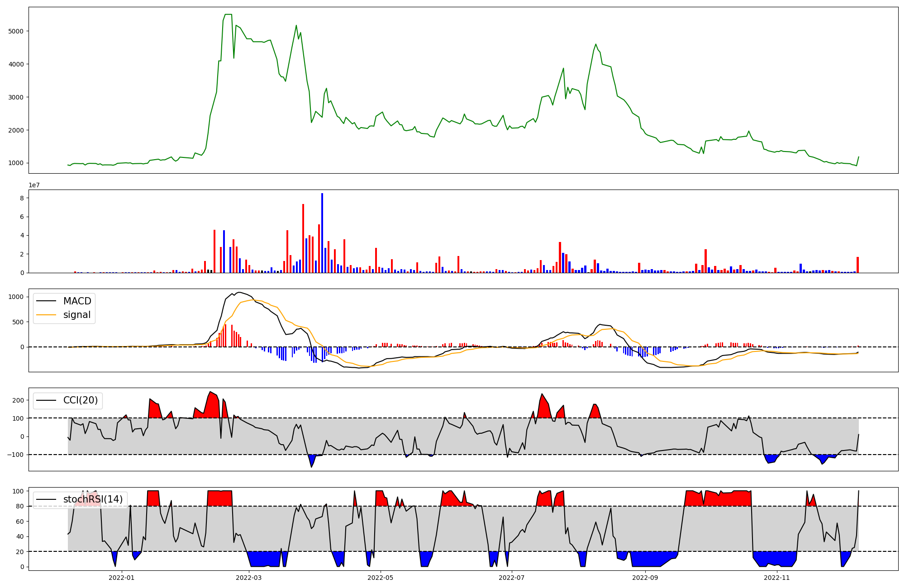905x588 pixels.
Task: Click the 2022-09 x-axis date label
Action: pos(645,578)
